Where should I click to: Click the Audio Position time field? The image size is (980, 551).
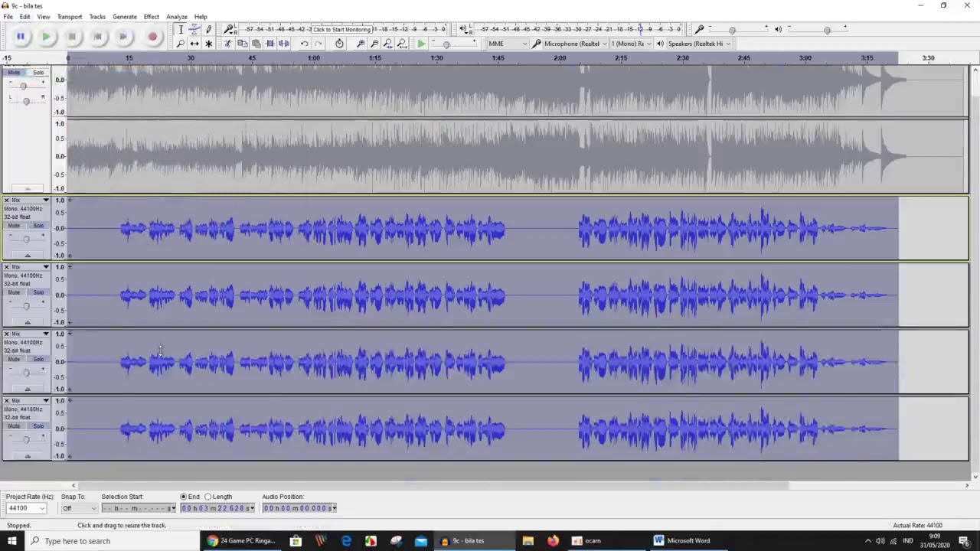pos(299,508)
